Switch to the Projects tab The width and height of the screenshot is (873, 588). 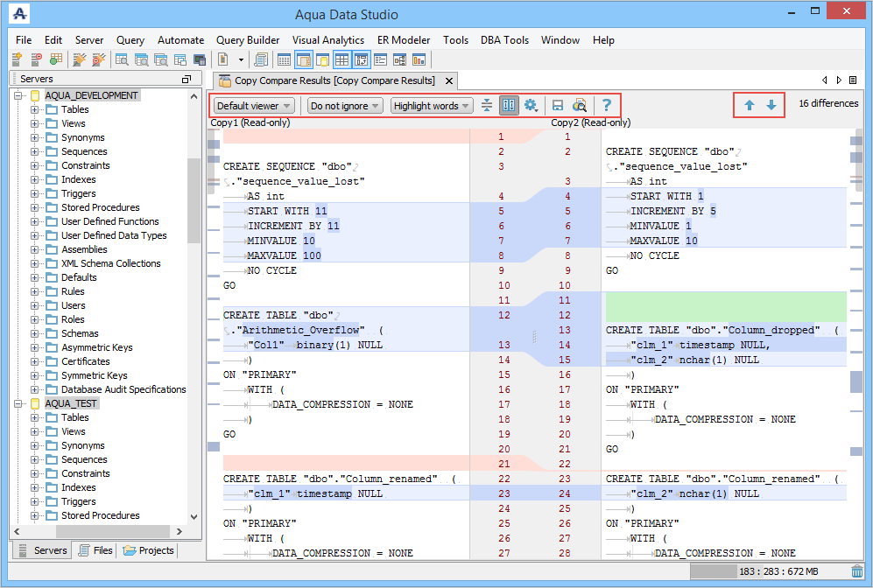(149, 550)
